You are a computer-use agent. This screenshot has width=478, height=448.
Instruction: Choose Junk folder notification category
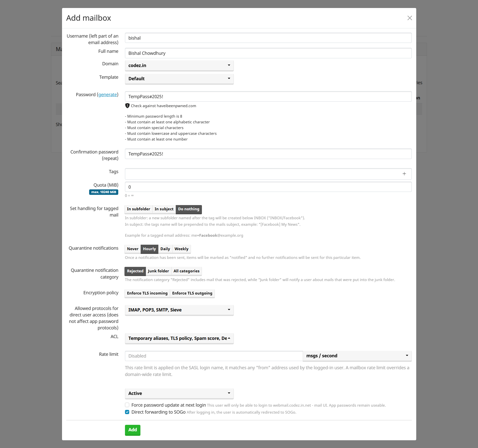coord(158,271)
